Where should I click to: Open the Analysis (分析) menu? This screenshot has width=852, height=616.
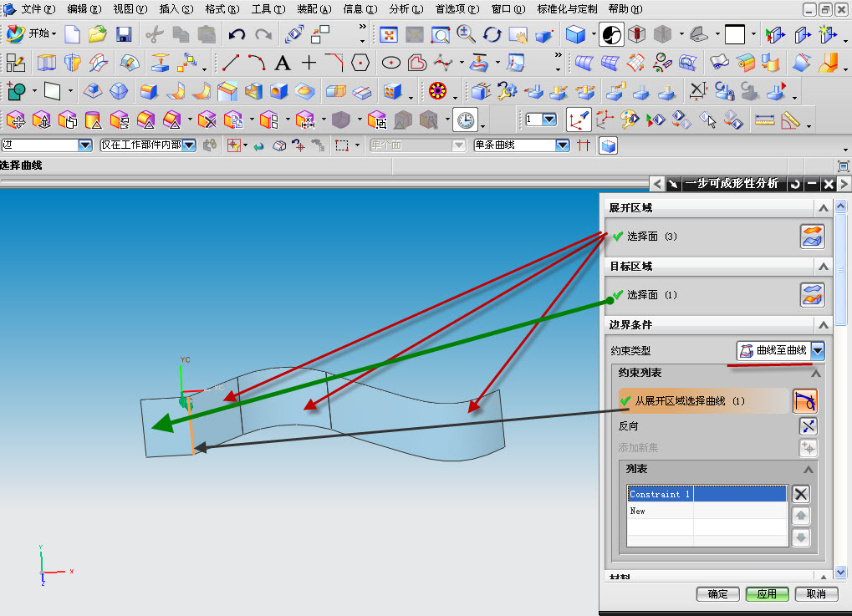tap(406, 9)
